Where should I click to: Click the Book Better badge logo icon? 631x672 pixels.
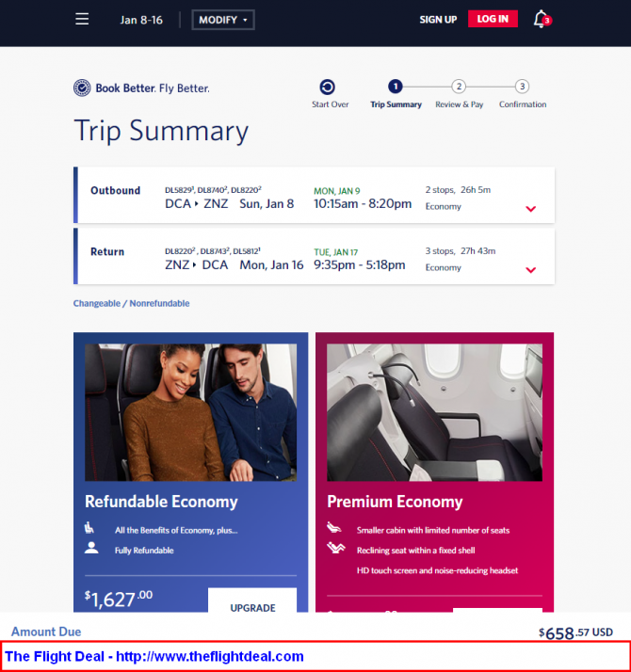tap(82, 88)
